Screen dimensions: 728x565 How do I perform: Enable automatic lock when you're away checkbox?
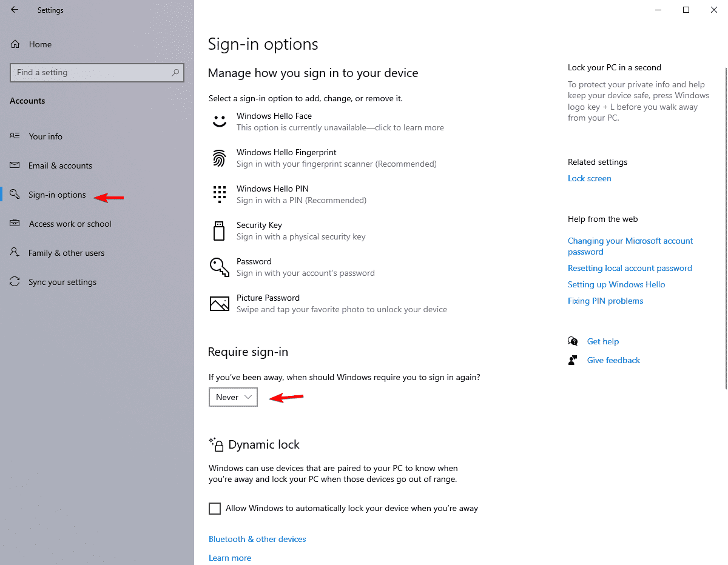click(x=215, y=509)
